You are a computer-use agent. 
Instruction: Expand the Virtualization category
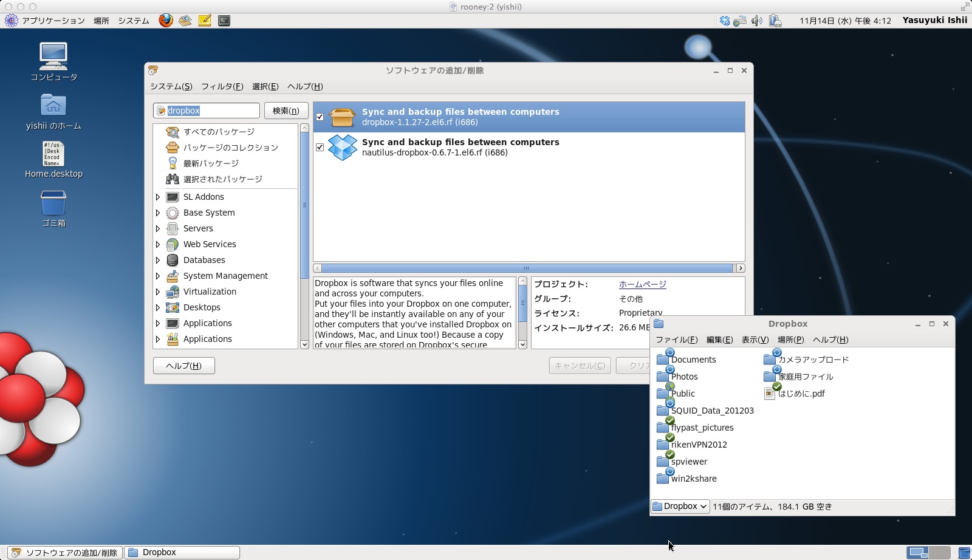click(x=158, y=292)
